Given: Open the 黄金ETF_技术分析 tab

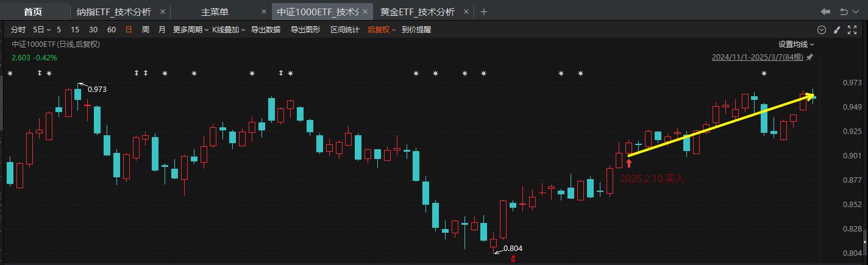Looking at the screenshot, I should tap(418, 12).
